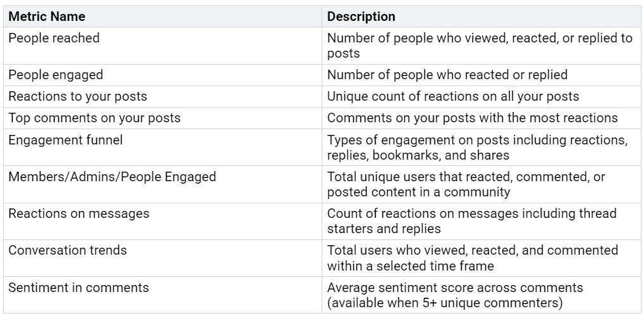Click the Reactions to your posts cell
The height and width of the screenshot is (318, 644).
tap(163, 96)
